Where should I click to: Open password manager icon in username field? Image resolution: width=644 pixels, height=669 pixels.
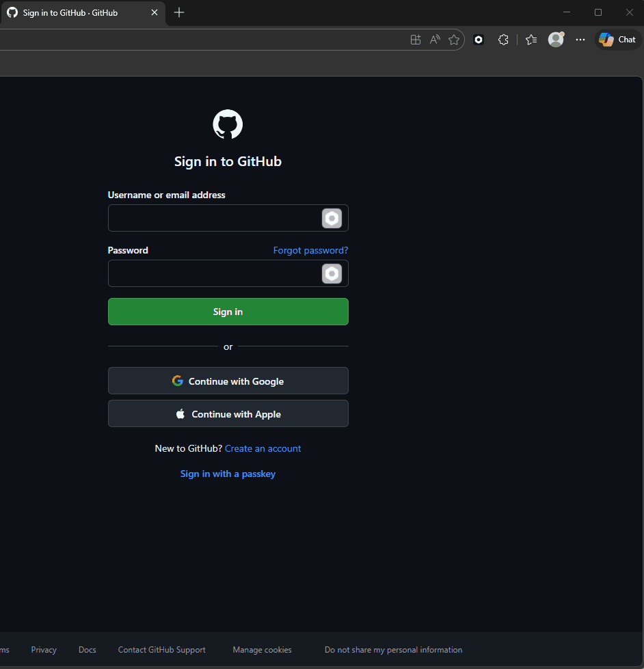(x=332, y=218)
